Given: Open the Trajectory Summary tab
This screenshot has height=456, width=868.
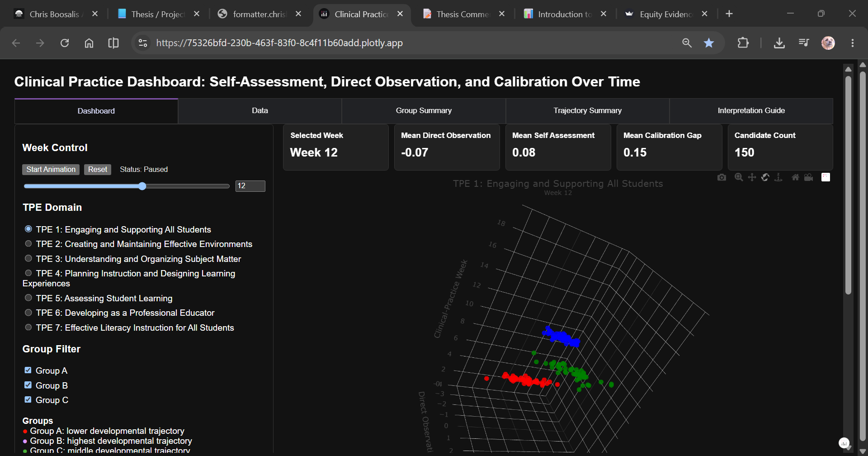Looking at the screenshot, I should tap(587, 111).
